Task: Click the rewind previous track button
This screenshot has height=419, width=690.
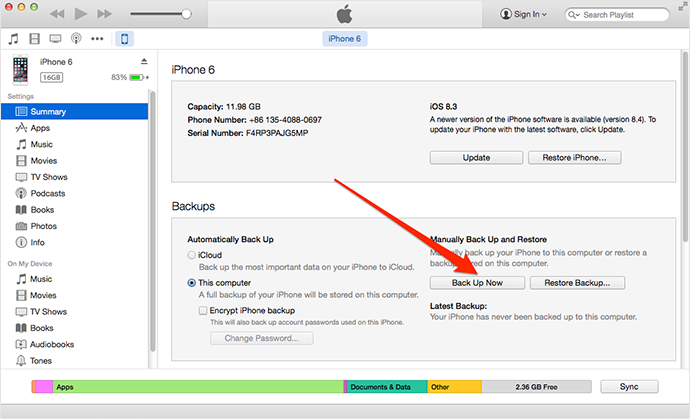Action: click(57, 14)
